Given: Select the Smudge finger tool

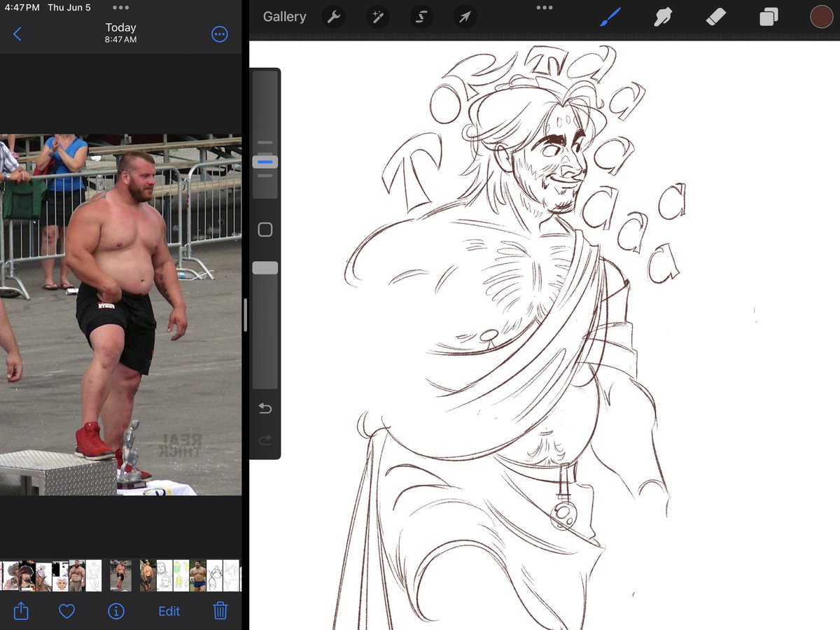Looking at the screenshot, I should [662, 17].
